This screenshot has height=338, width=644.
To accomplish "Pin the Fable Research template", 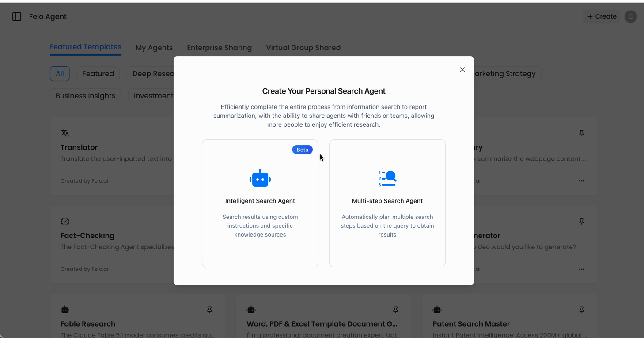I will pos(210,310).
